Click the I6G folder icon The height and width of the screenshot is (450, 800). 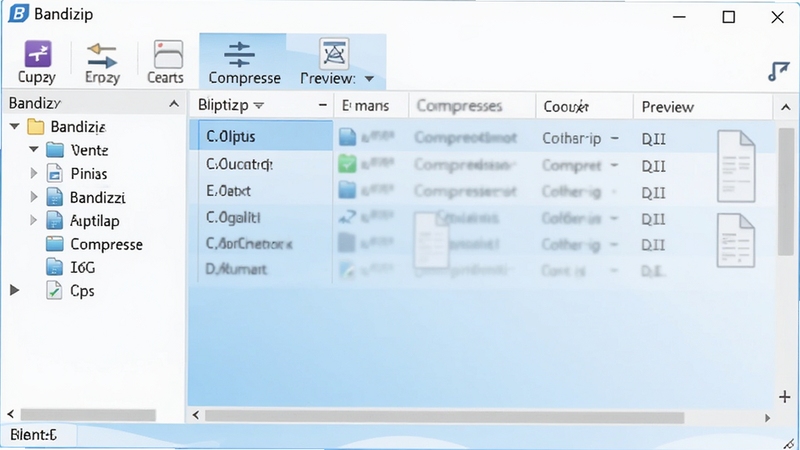pyautogui.click(x=55, y=267)
